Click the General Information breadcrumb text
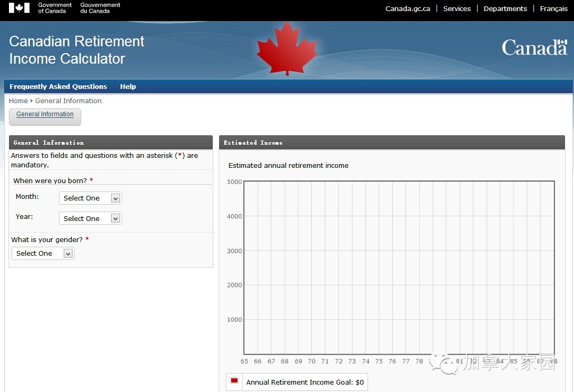 pos(68,100)
